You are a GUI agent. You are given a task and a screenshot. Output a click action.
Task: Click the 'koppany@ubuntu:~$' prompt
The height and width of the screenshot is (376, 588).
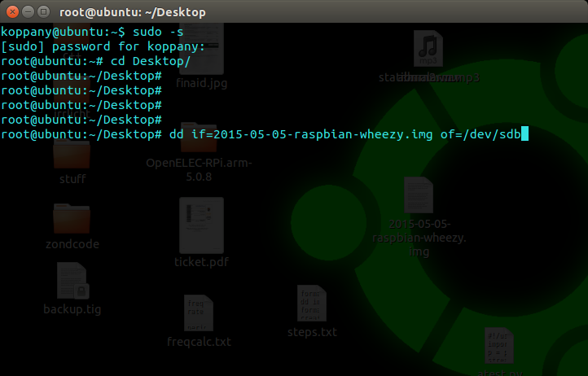(x=63, y=32)
